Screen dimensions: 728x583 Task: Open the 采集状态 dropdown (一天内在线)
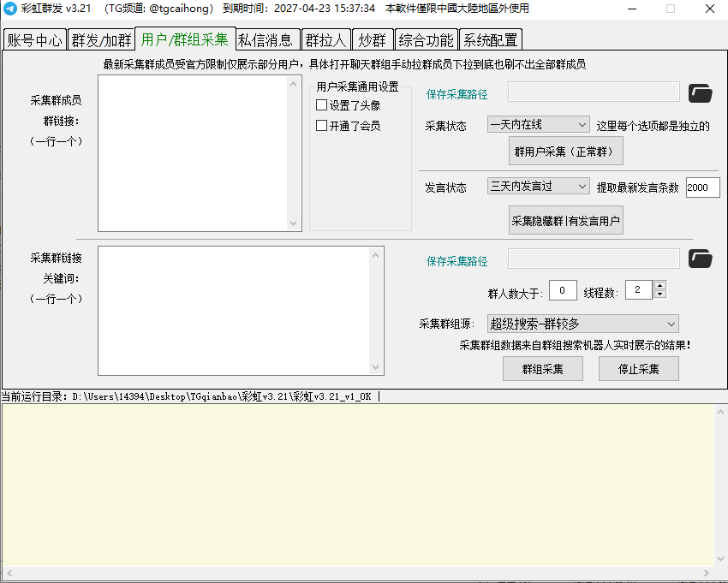point(538,125)
